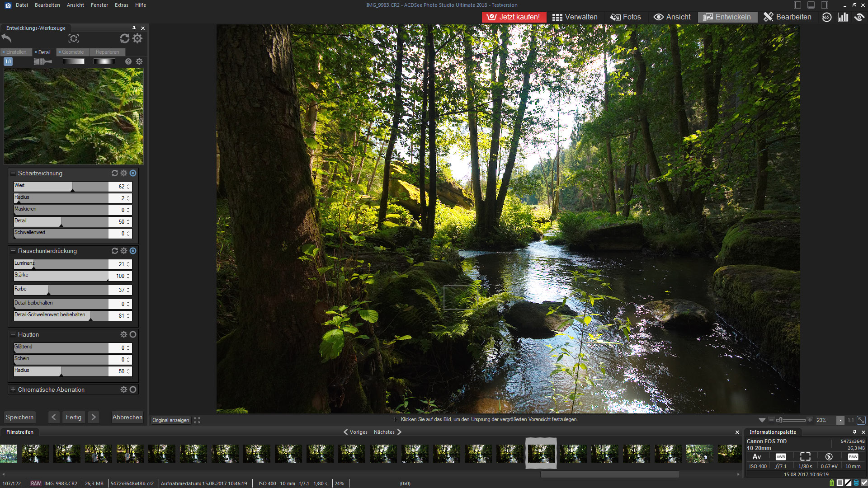Open Scharfzeichnung settings gear

click(124, 173)
